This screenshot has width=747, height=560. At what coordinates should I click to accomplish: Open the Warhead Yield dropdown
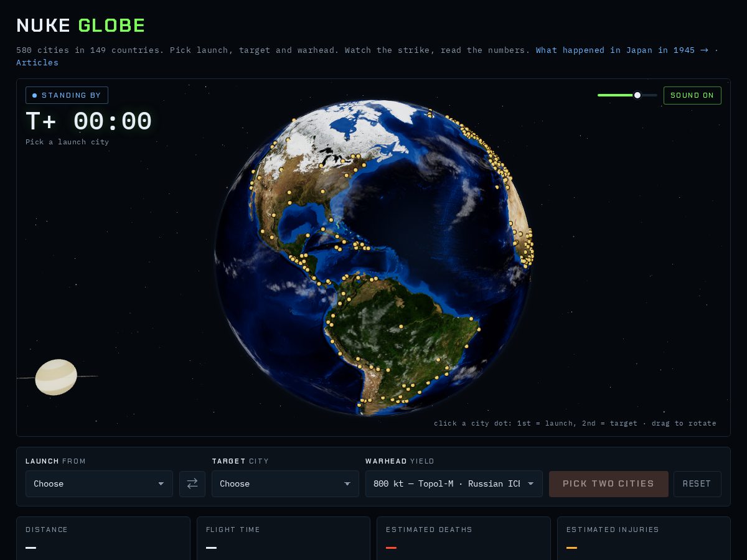click(x=454, y=483)
